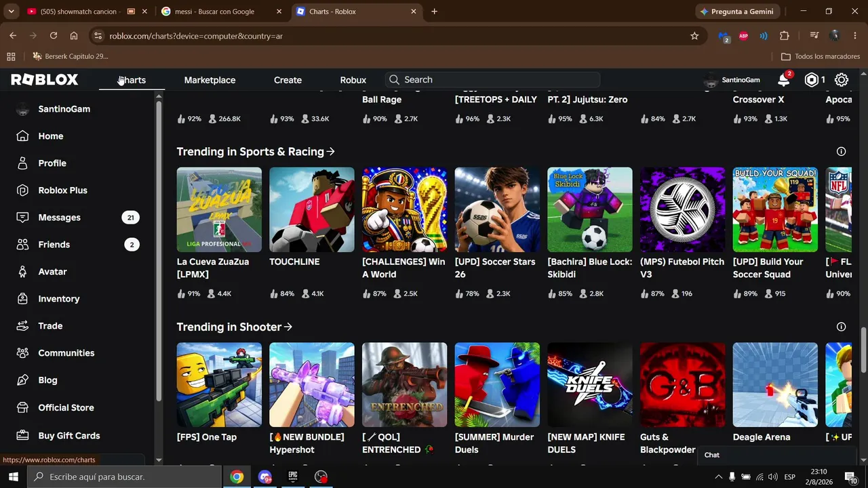Open the settings gear in Roblox header
The image size is (868, 488).
pyautogui.click(x=842, y=80)
